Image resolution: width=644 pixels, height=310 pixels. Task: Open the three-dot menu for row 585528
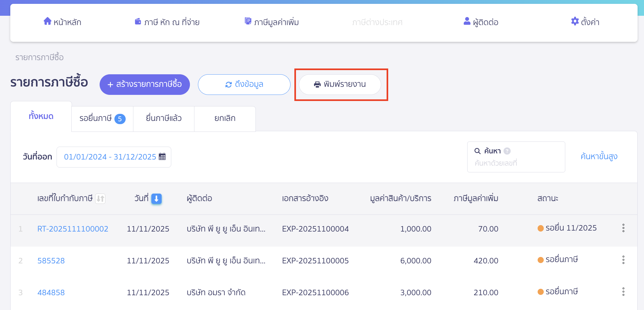click(623, 260)
